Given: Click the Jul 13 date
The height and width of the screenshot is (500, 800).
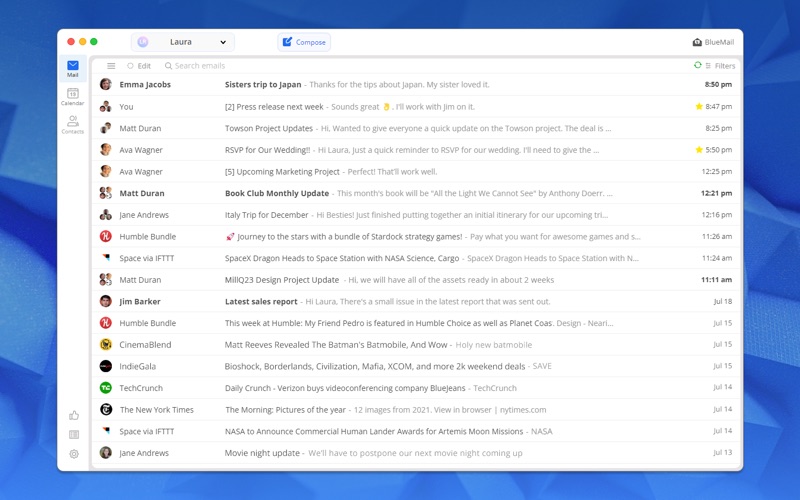Looking at the screenshot, I should (x=722, y=453).
